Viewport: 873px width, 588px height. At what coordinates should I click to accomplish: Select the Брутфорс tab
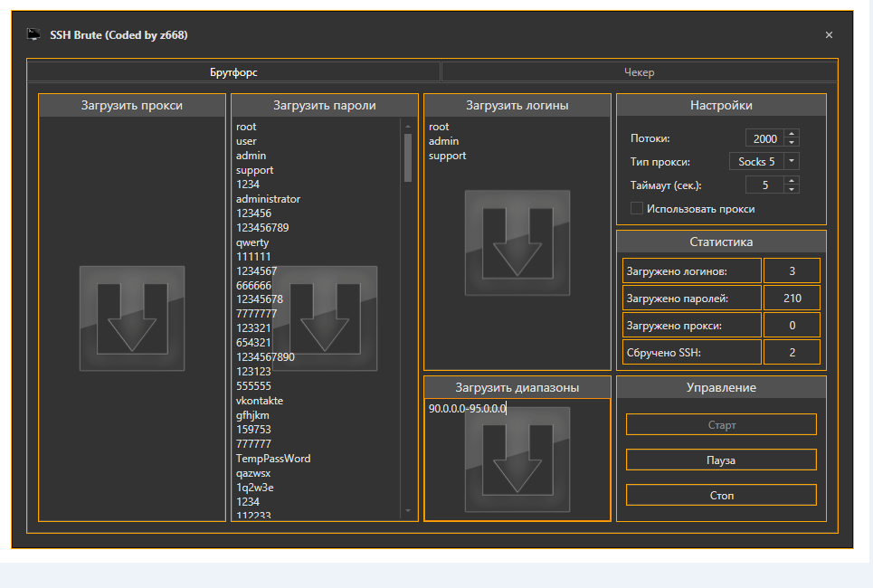pyautogui.click(x=233, y=72)
